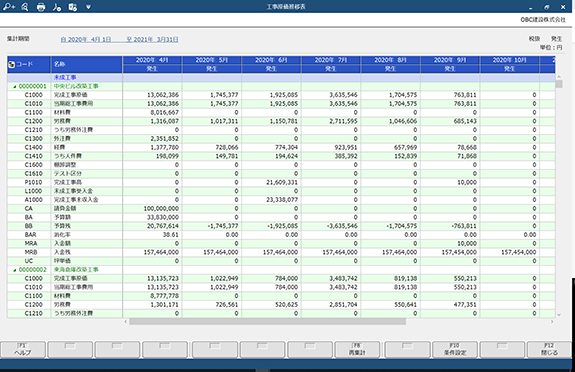Click the Office export toolbar icon

[x=73, y=7]
